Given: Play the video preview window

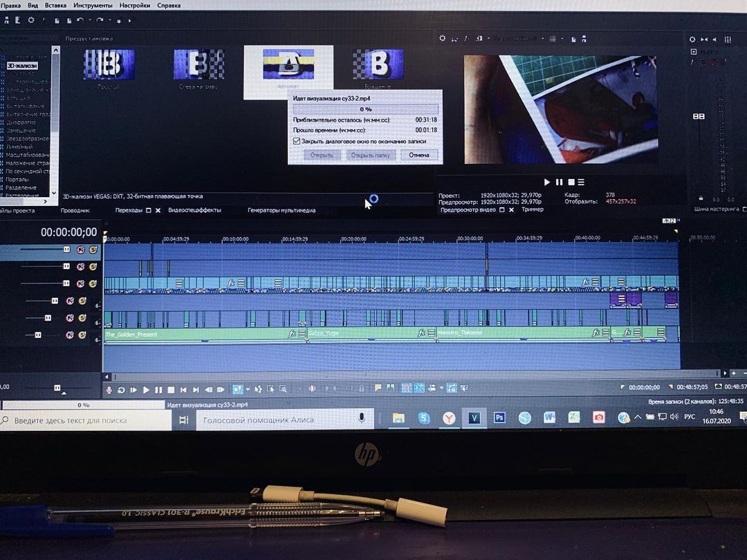Looking at the screenshot, I should coord(547,182).
